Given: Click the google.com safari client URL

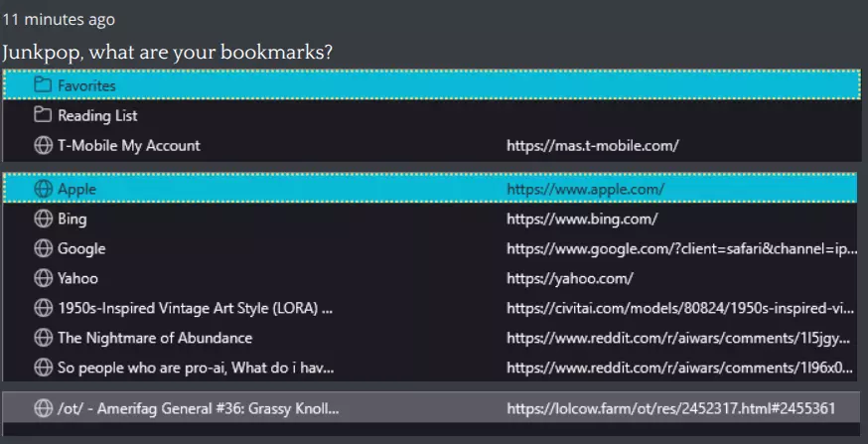Looking at the screenshot, I should [x=682, y=249].
